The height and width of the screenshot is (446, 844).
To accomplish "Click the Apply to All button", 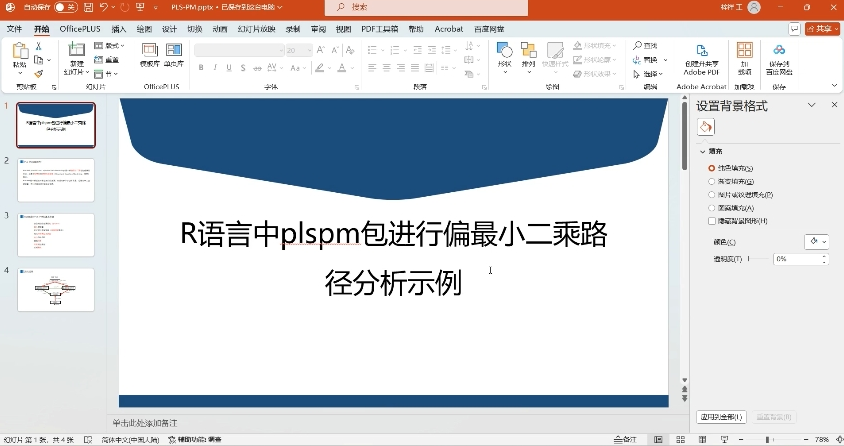I will (x=721, y=417).
